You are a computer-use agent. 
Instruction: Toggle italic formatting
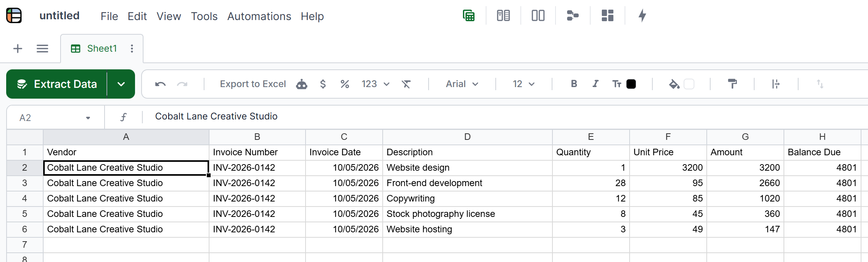(x=596, y=84)
